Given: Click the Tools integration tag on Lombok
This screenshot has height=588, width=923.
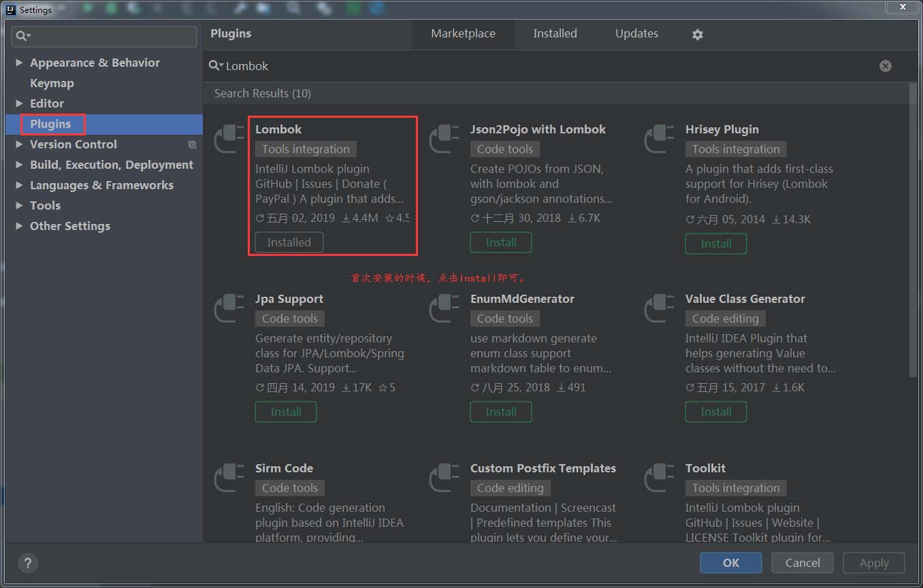Looking at the screenshot, I should (306, 149).
